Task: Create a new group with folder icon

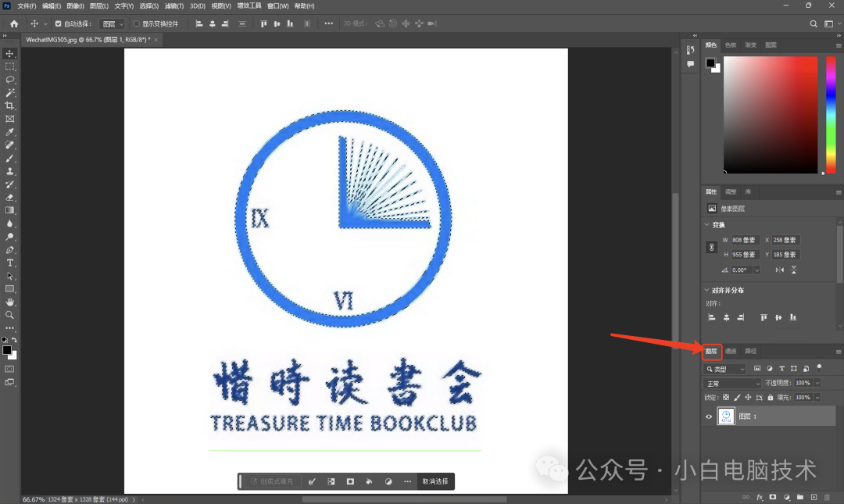Action: [x=800, y=497]
